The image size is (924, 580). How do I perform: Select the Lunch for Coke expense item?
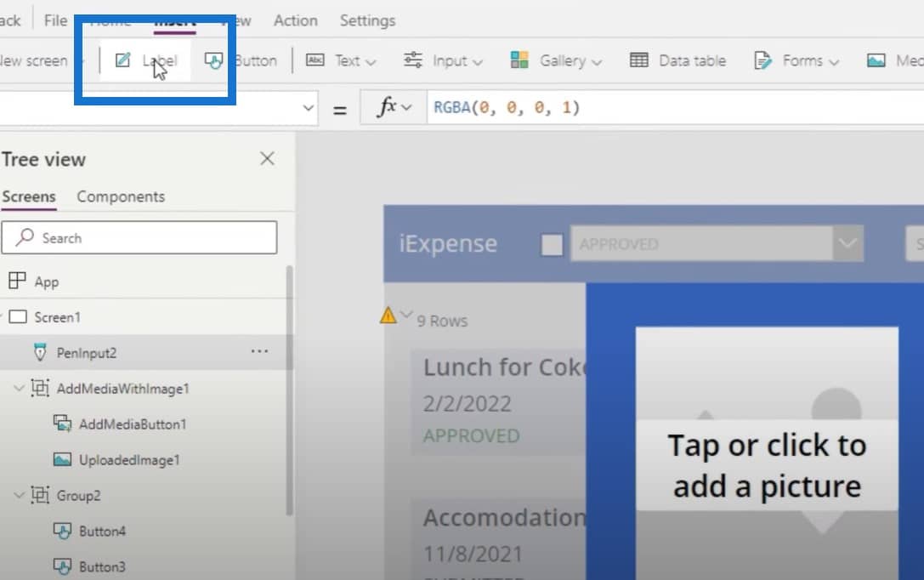498,402
